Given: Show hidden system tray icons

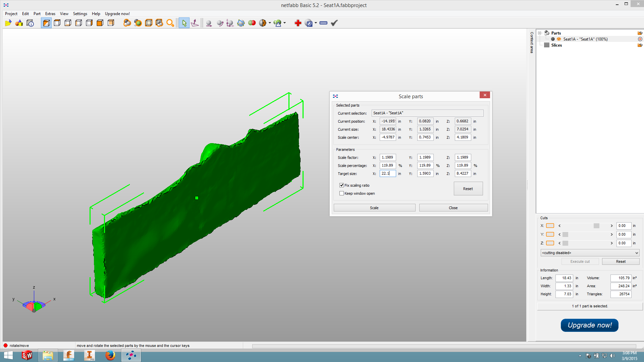Looking at the screenshot, I should coord(580,356).
